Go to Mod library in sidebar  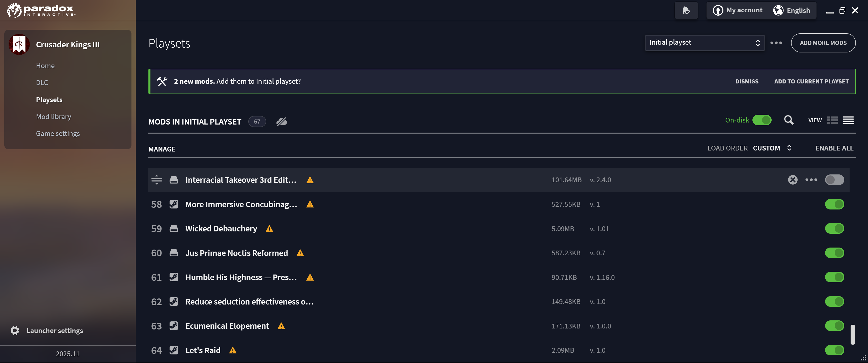[53, 116]
